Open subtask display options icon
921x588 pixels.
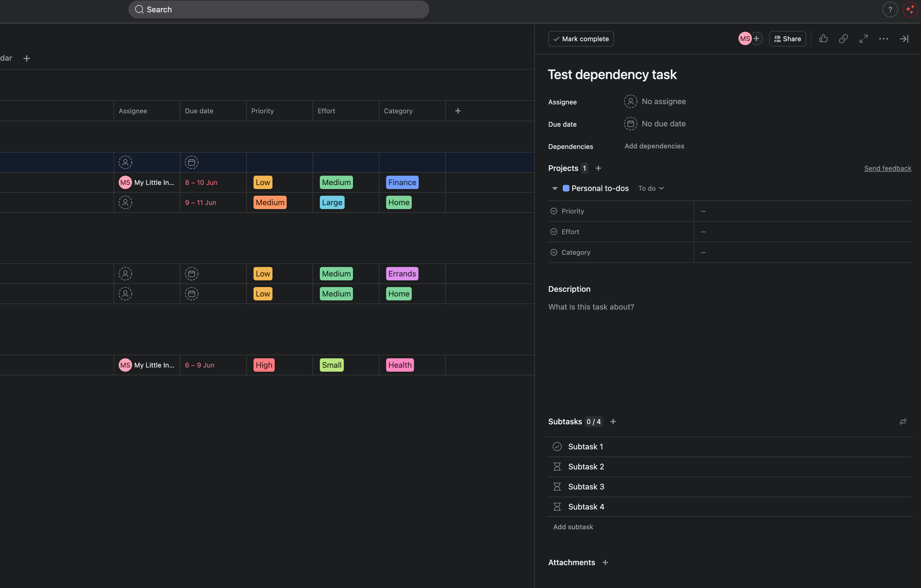tap(903, 421)
